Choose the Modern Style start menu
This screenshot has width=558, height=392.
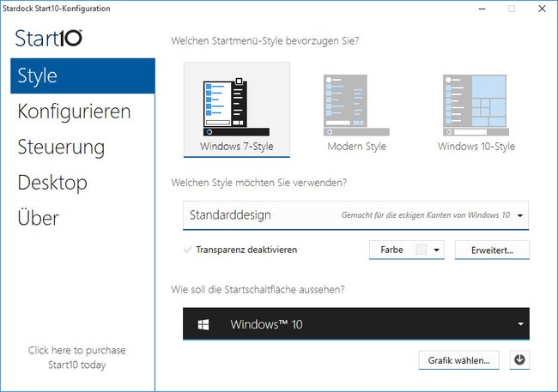[x=356, y=113]
